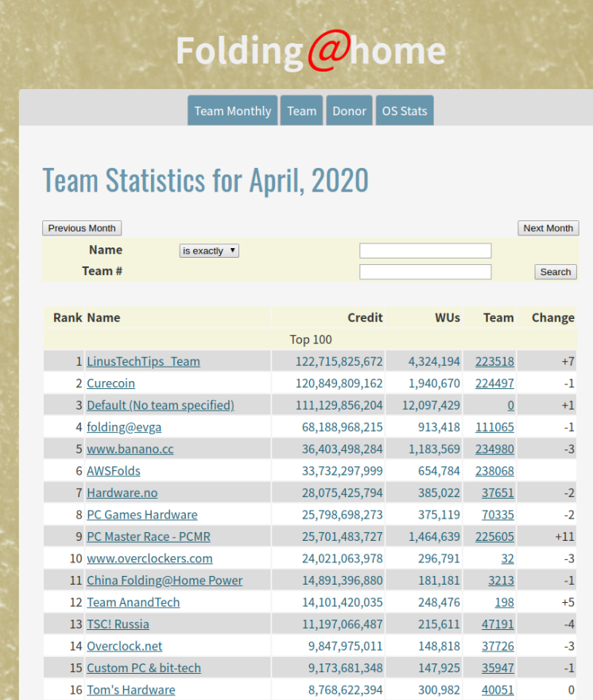This screenshot has width=593, height=700.
Task: Open Tom's Hardware team link
Action: point(130,690)
